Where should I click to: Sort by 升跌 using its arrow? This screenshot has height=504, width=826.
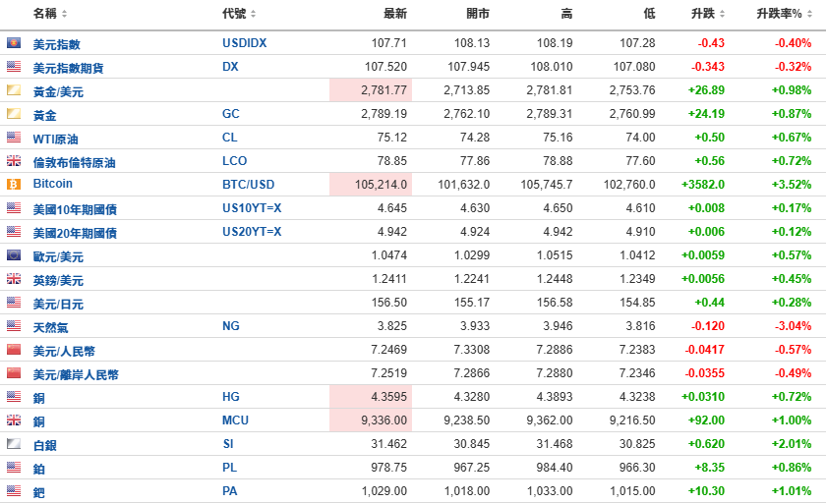(x=723, y=14)
